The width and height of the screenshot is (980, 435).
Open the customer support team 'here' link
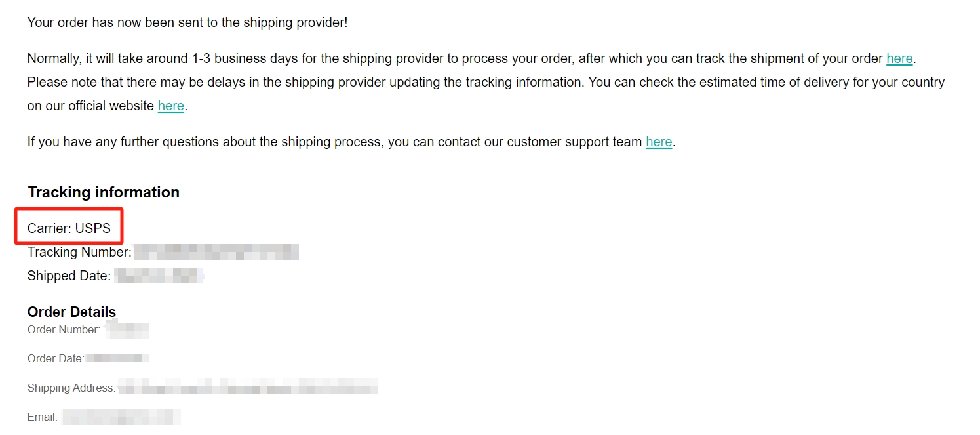point(659,142)
